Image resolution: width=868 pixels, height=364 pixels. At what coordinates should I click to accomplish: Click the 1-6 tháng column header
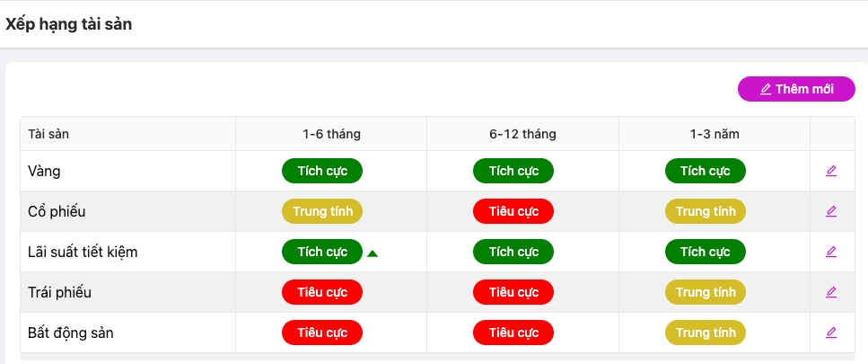click(331, 134)
